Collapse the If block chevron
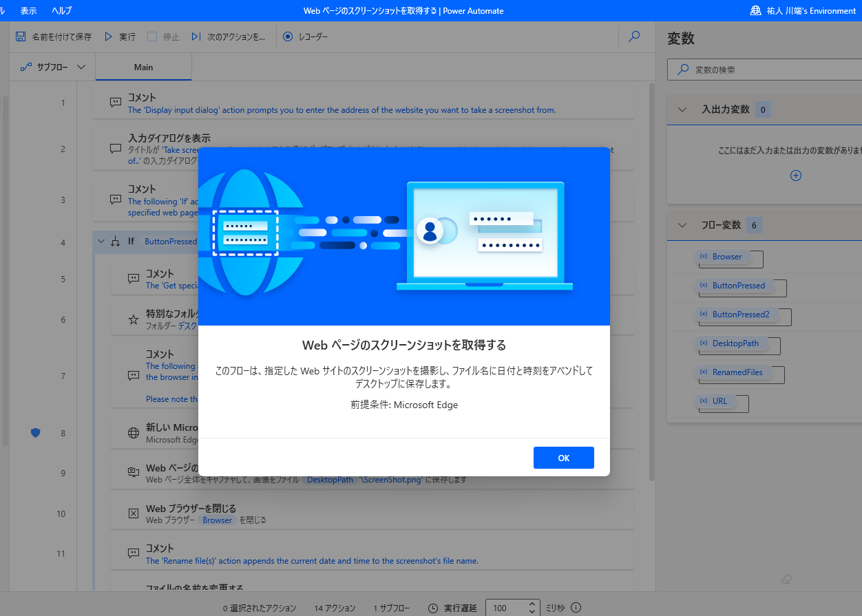 (x=101, y=242)
